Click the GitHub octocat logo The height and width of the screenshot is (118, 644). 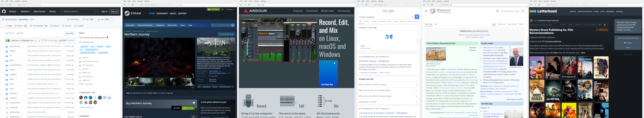(x=4, y=12)
